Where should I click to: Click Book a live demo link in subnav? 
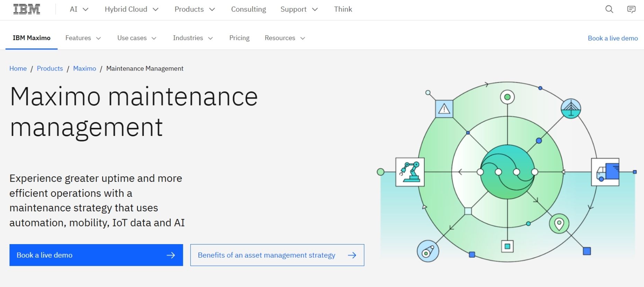(x=612, y=38)
